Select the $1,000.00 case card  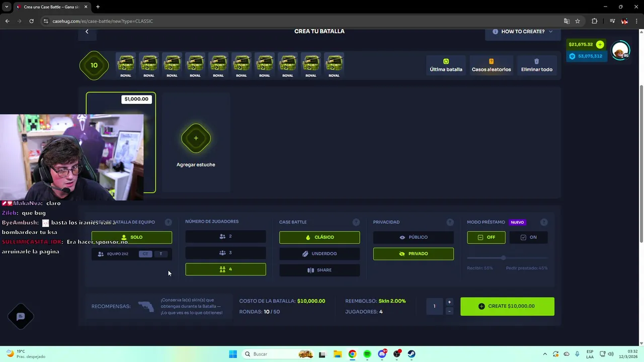(x=121, y=142)
